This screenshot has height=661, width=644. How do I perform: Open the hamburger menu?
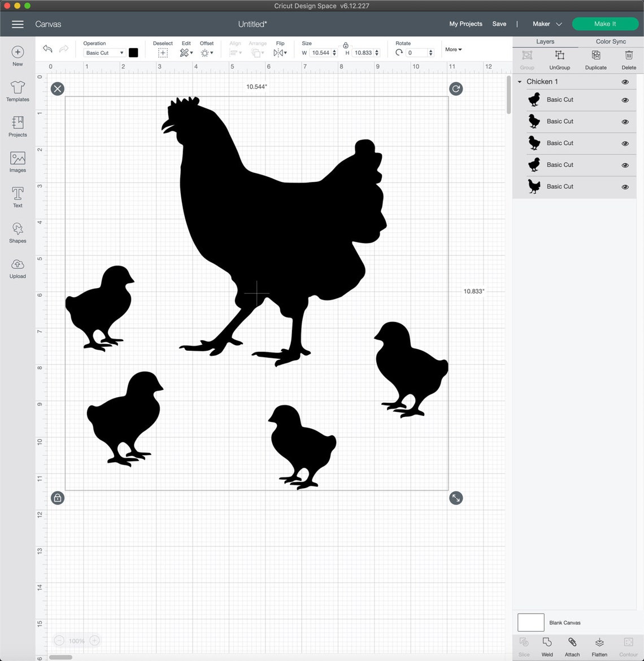click(x=18, y=24)
